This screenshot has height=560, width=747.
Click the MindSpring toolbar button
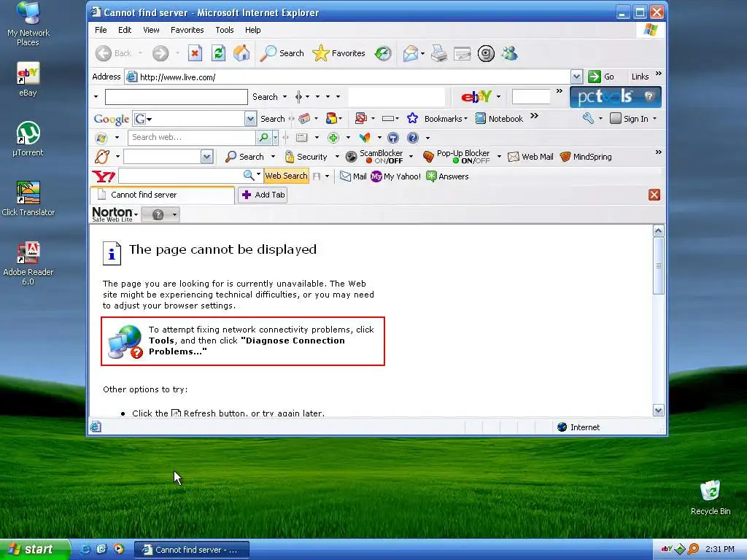pos(586,157)
